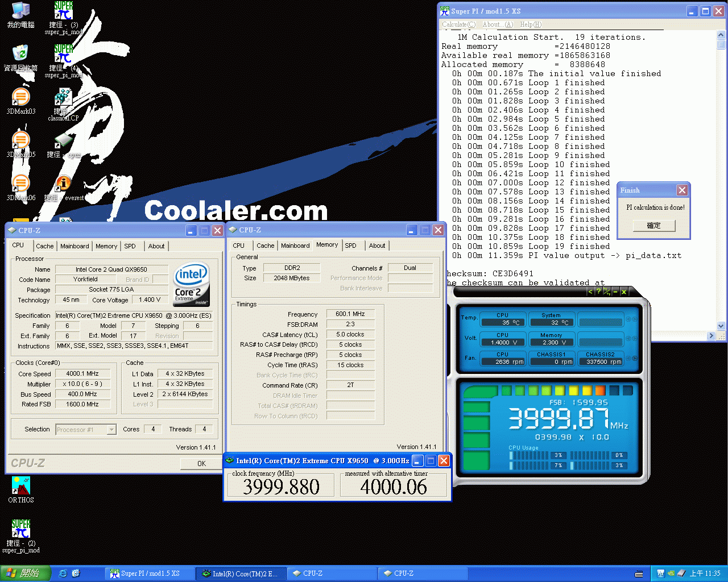This screenshot has height=582, width=728.
Task: Click the Specification field showing X9650
Action: (x=133, y=315)
